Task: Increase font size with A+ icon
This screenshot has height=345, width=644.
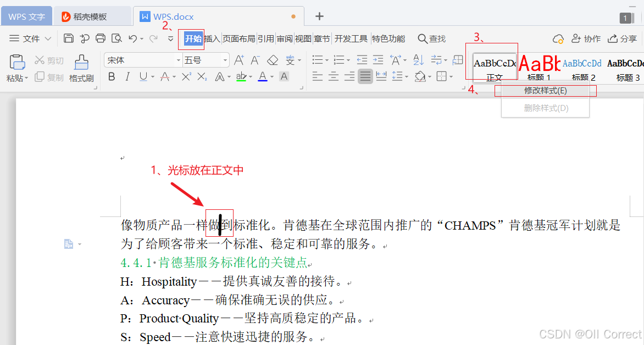Action: (239, 60)
